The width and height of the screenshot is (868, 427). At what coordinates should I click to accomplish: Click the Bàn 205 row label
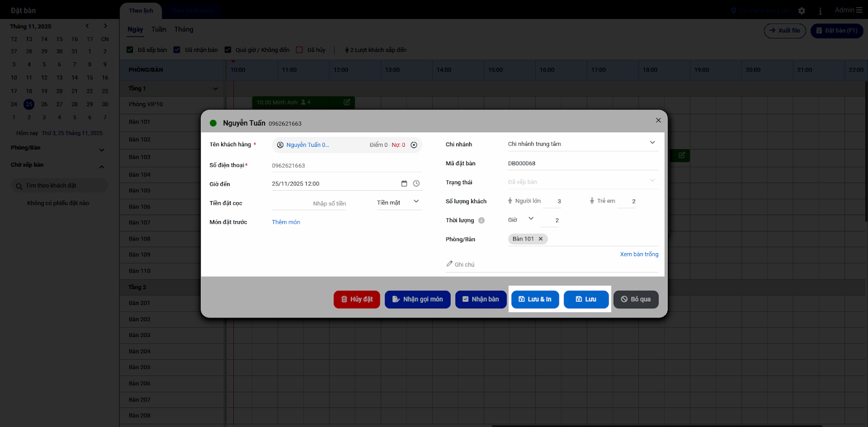[139, 367]
